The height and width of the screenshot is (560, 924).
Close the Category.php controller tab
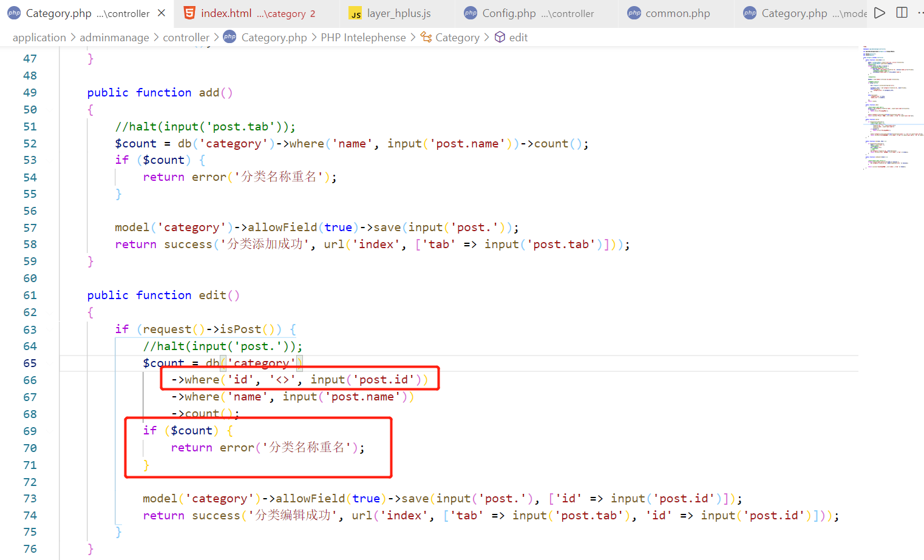click(161, 13)
